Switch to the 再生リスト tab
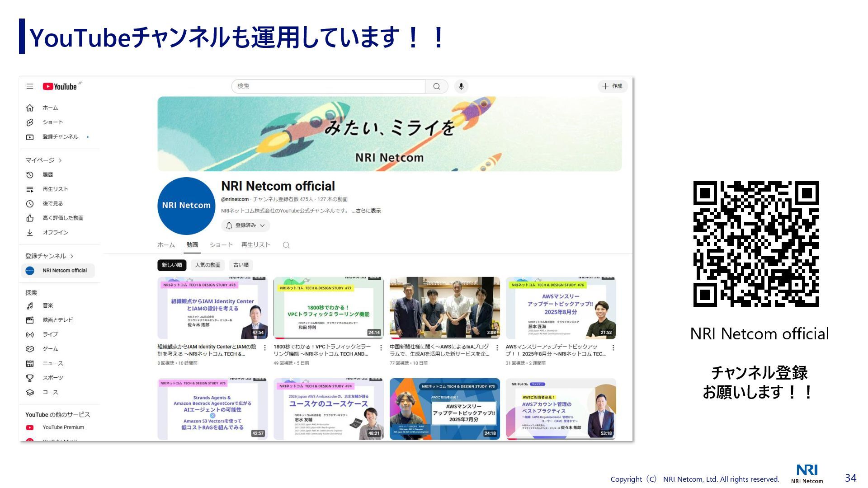Screen dimensions: 868x488 (255, 245)
